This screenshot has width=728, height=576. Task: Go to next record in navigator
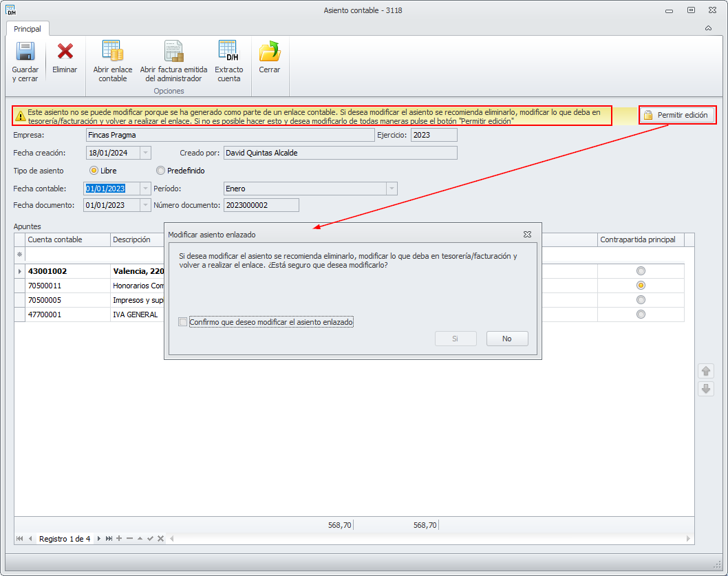coord(99,538)
